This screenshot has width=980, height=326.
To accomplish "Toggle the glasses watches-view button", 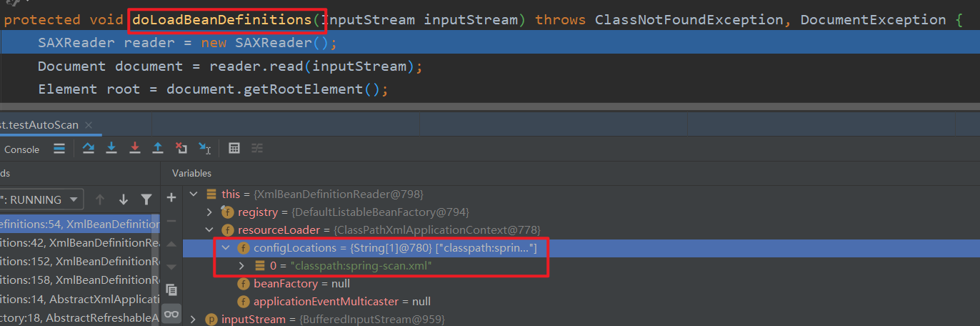I will click(x=171, y=313).
